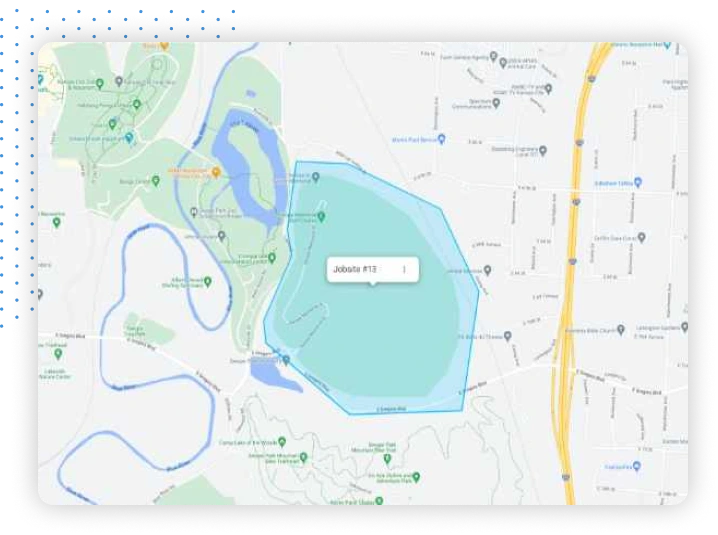Image resolution: width=718 pixels, height=535 pixels.
Task: Click the Bible Church pin east of highway
Action: click(621, 328)
